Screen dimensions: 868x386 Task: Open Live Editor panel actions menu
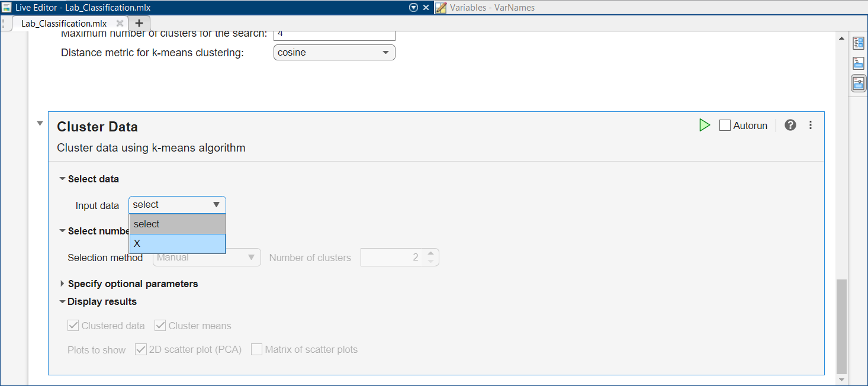pyautogui.click(x=414, y=8)
